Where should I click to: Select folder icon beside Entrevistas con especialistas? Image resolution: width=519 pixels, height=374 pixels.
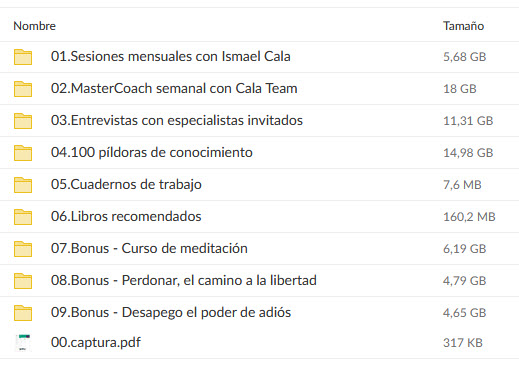(x=23, y=121)
